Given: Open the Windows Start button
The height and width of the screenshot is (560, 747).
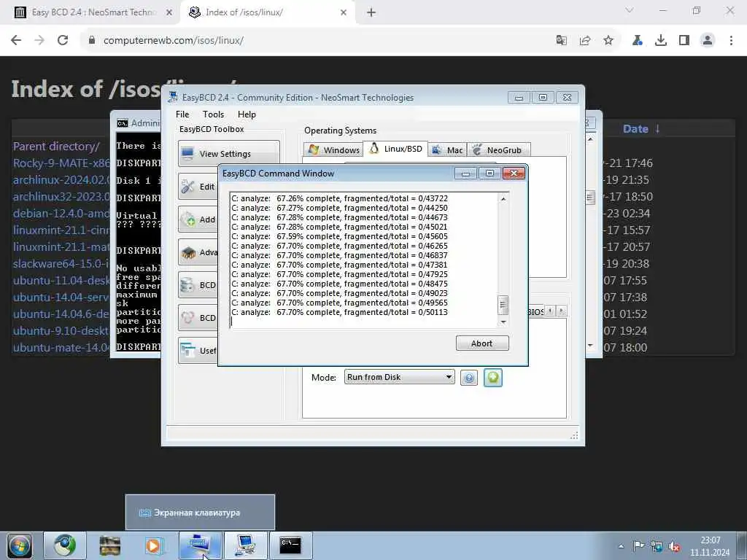Looking at the screenshot, I should [x=20, y=545].
